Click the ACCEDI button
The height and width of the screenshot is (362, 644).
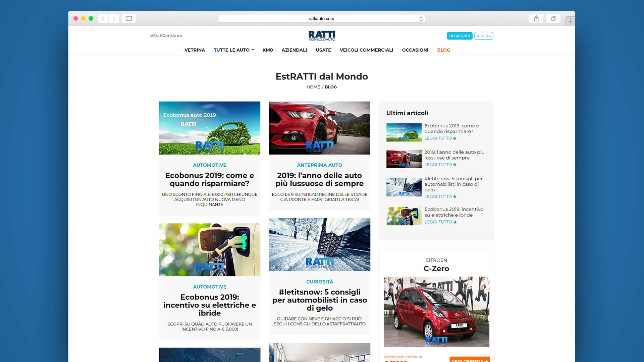click(x=484, y=36)
